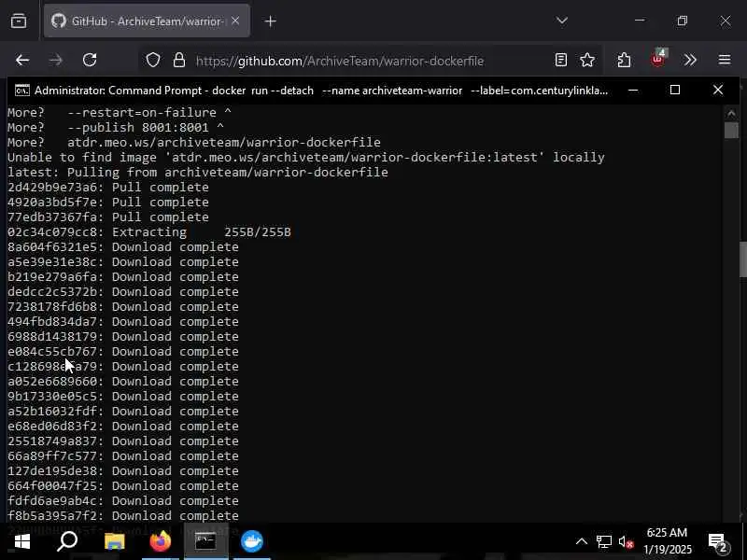The width and height of the screenshot is (747, 560).
Task: Toggle reader view in address bar
Action: pos(561,60)
